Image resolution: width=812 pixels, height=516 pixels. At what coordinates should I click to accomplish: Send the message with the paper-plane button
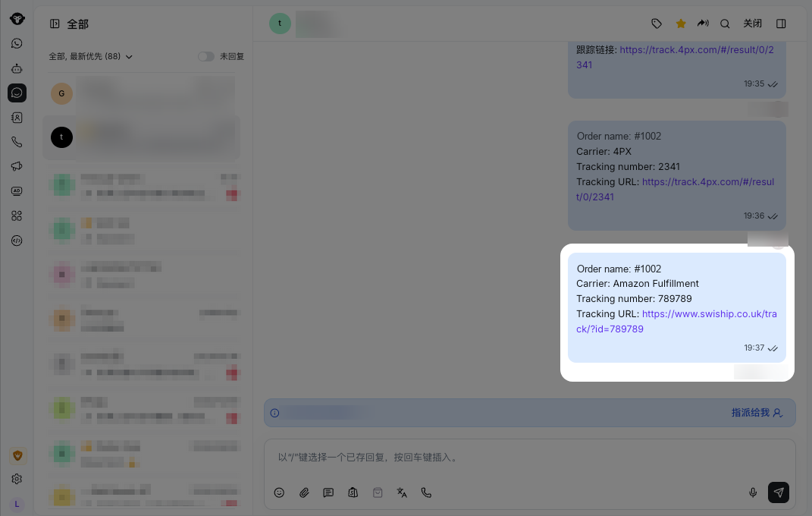click(779, 492)
